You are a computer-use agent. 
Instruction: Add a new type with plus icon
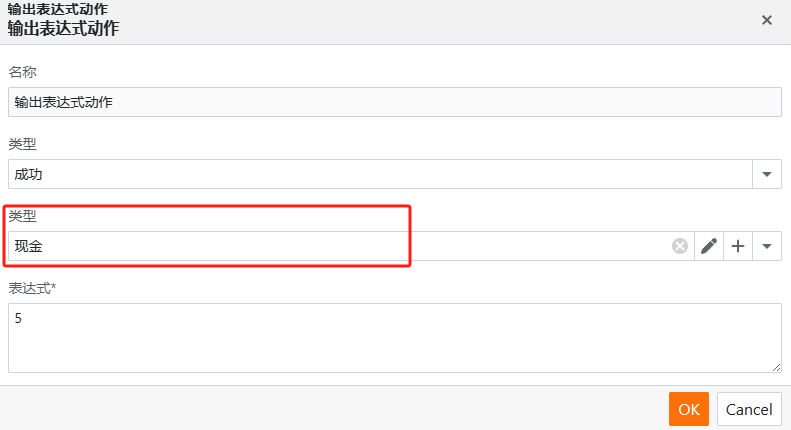point(738,246)
